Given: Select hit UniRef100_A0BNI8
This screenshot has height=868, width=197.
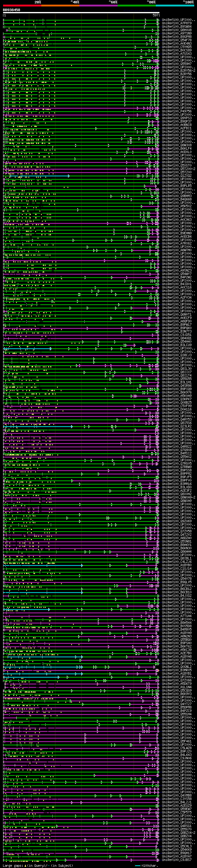Looking at the screenshot, I should [x=177, y=125].
